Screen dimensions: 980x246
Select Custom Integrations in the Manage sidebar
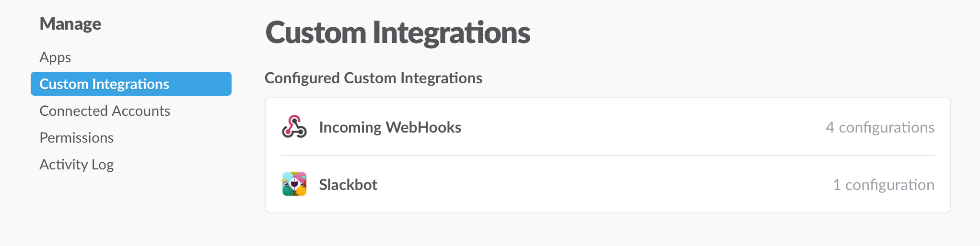(x=104, y=84)
